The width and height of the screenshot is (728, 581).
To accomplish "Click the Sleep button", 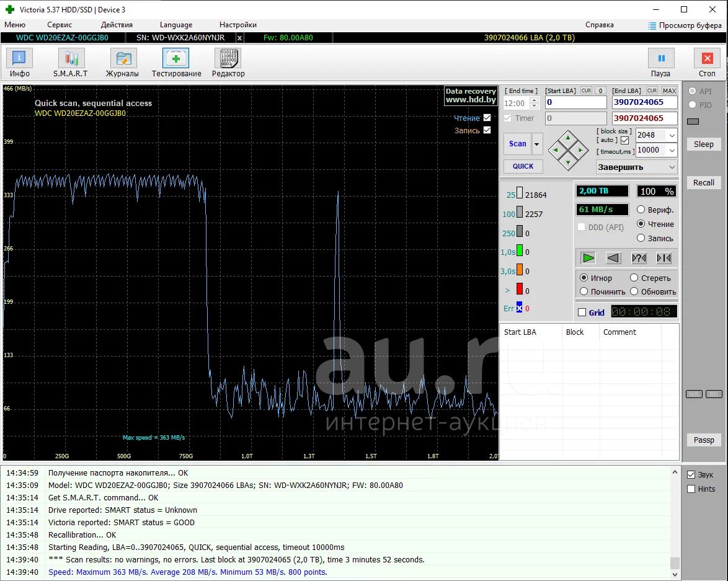I will (x=703, y=144).
